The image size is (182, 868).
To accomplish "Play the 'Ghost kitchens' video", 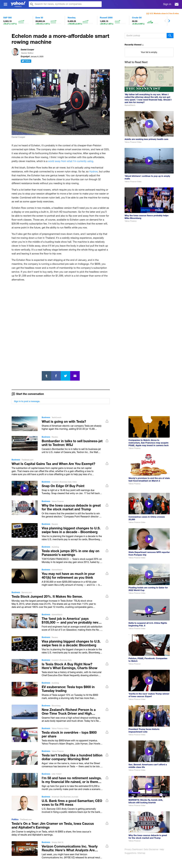I will (x=149, y=161).
